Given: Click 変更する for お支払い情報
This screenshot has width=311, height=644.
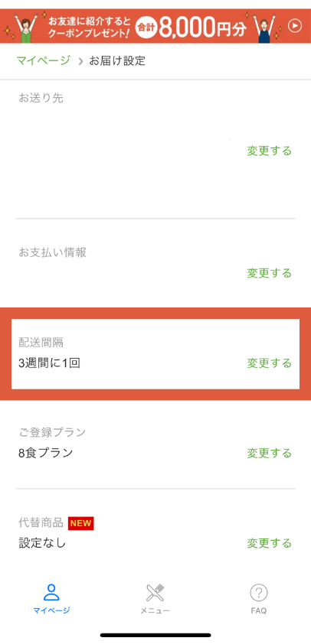Looking at the screenshot, I should (x=269, y=273).
